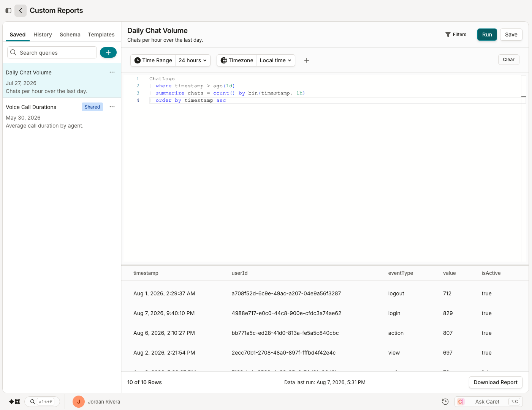Run the query
This screenshot has height=410, width=532.
[x=487, y=35]
